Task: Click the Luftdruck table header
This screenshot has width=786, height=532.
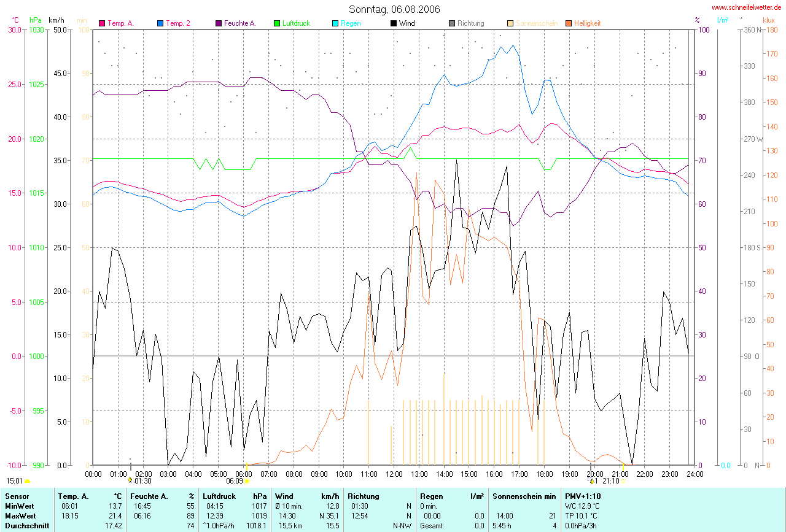Action: (x=220, y=496)
